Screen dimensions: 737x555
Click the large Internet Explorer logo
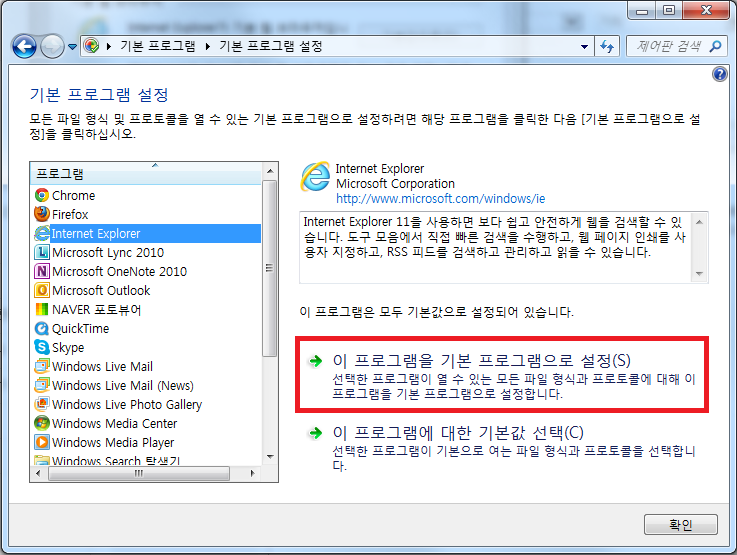pyautogui.click(x=315, y=177)
